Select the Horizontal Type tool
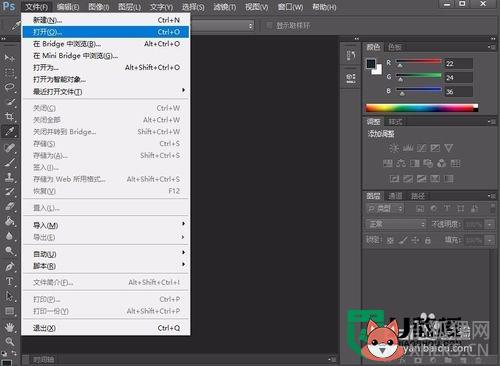The image size is (500, 366). click(9, 281)
